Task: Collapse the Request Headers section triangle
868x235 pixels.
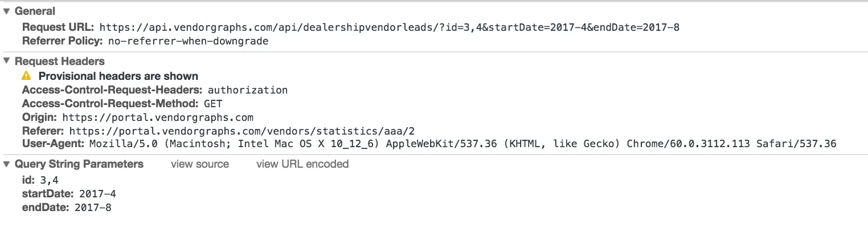Action: [6, 62]
